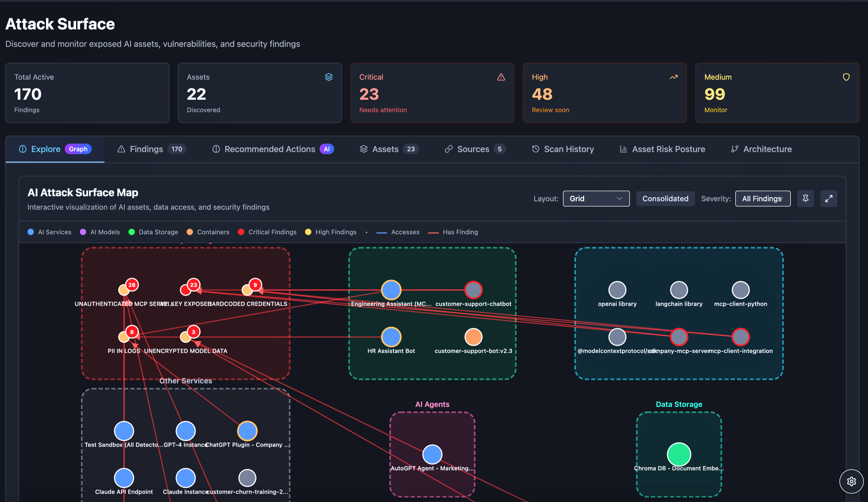Open the Severity All Findings dropdown
Image resolution: width=868 pixels, height=502 pixels.
coord(762,199)
